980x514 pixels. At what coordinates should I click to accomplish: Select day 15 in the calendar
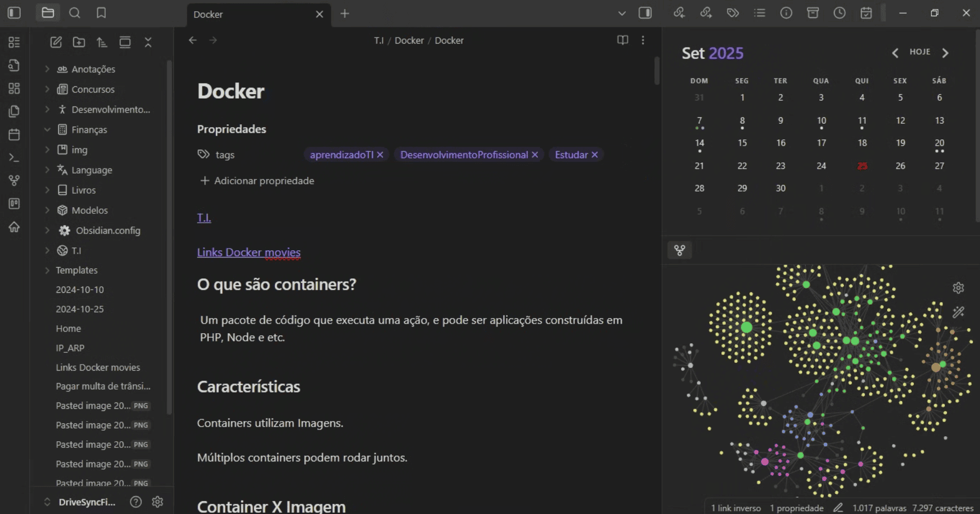tap(742, 143)
